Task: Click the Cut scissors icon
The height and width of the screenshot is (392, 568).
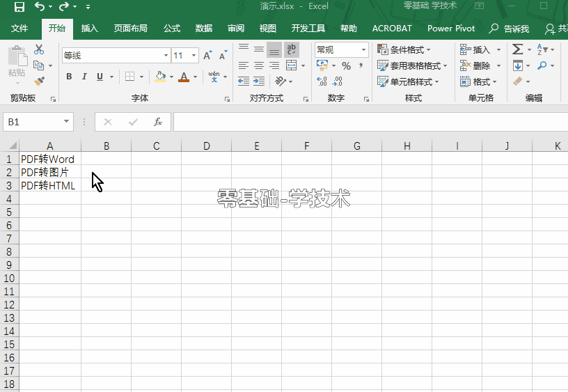Action: point(39,49)
